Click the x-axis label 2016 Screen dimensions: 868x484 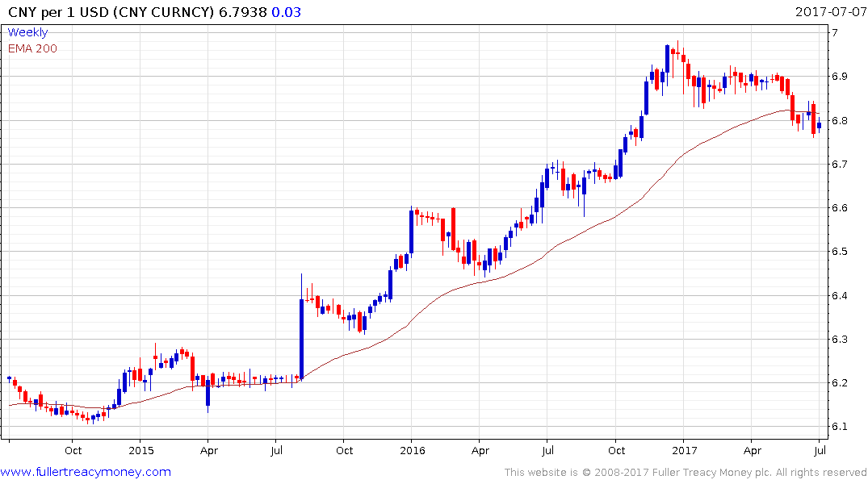tap(413, 450)
